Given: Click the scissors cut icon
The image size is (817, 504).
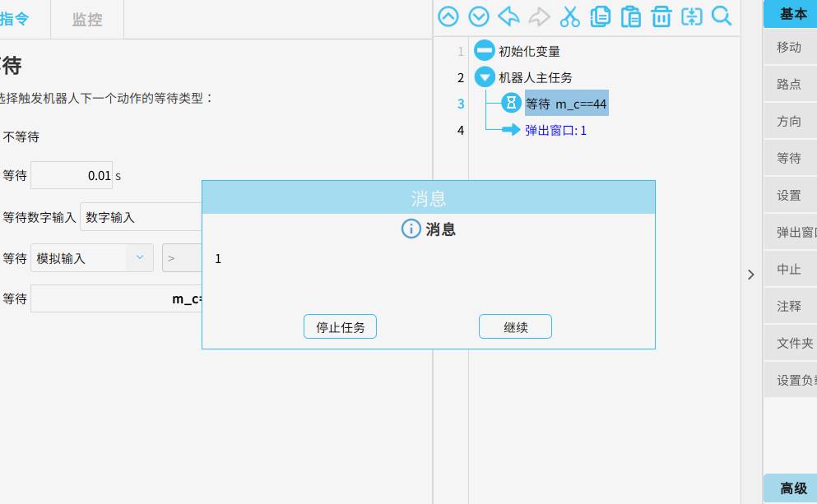Looking at the screenshot, I should 569,16.
